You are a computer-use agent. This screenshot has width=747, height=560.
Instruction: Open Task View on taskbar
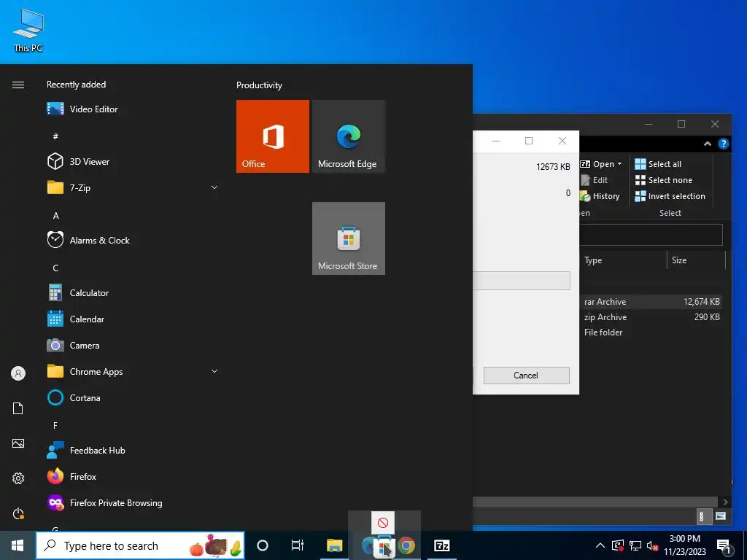[x=298, y=545]
